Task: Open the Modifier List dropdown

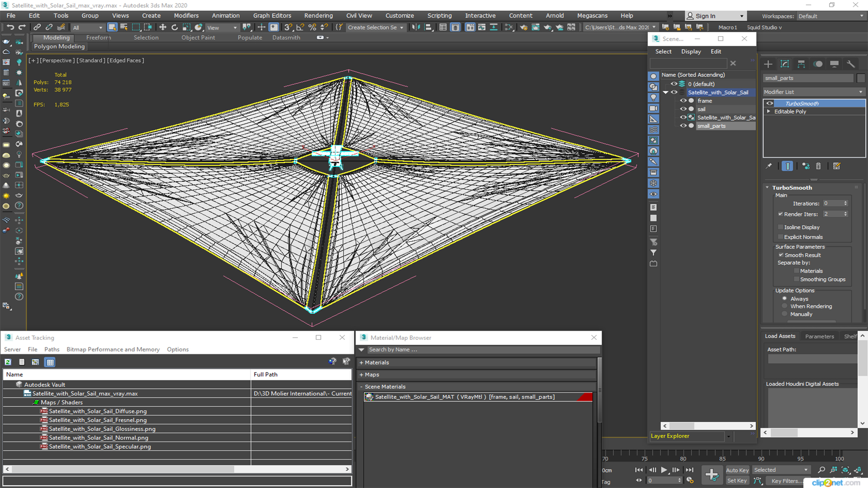Action: click(814, 92)
